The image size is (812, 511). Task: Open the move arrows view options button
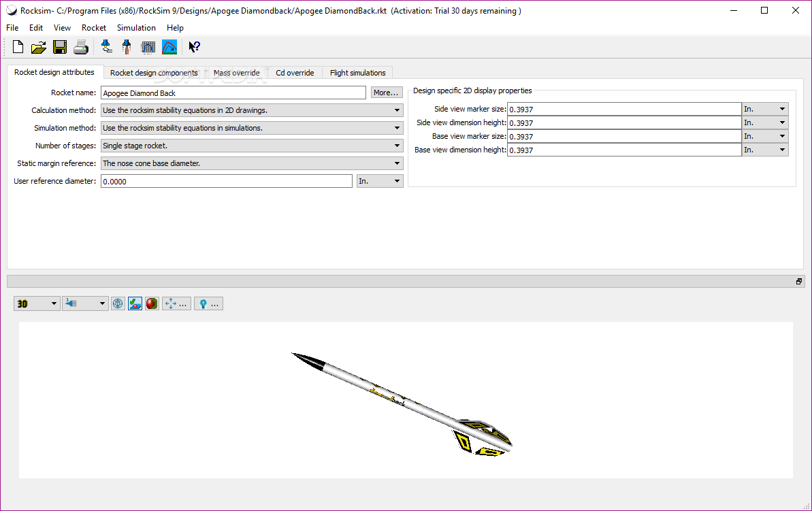tap(176, 303)
